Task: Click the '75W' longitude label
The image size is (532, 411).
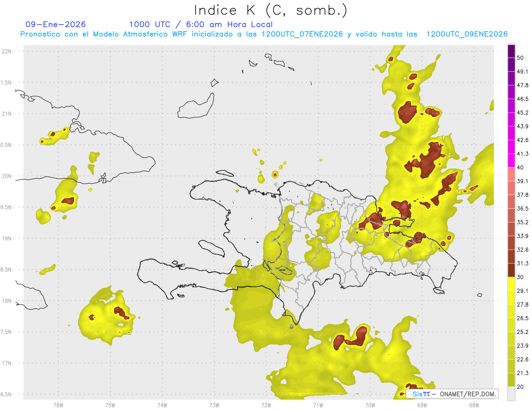Action: tap(110, 405)
